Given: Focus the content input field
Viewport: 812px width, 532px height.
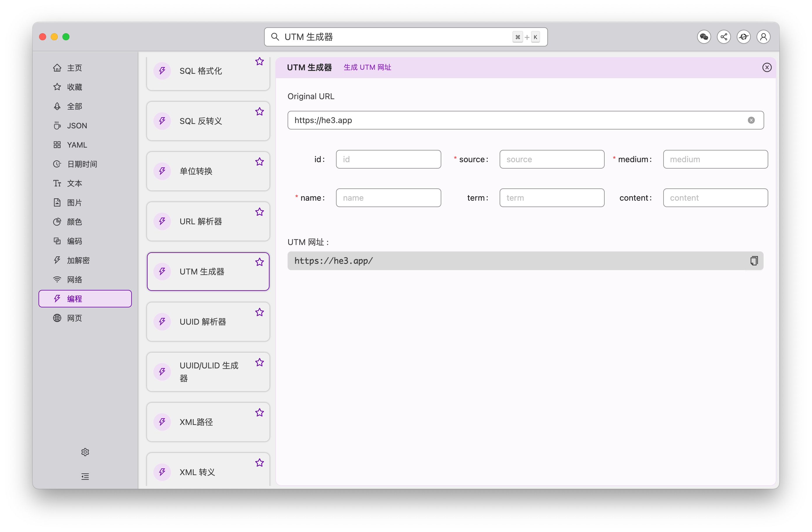Looking at the screenshot, I should (715, 198).
